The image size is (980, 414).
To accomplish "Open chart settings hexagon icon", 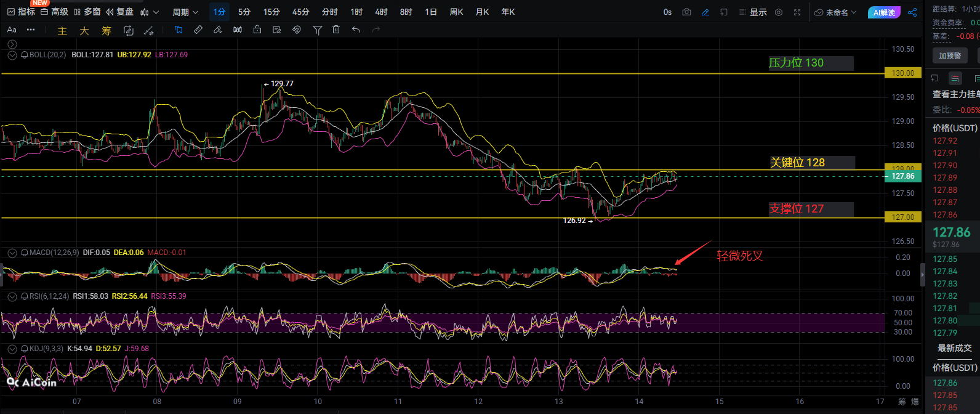I will pos(779,12).
